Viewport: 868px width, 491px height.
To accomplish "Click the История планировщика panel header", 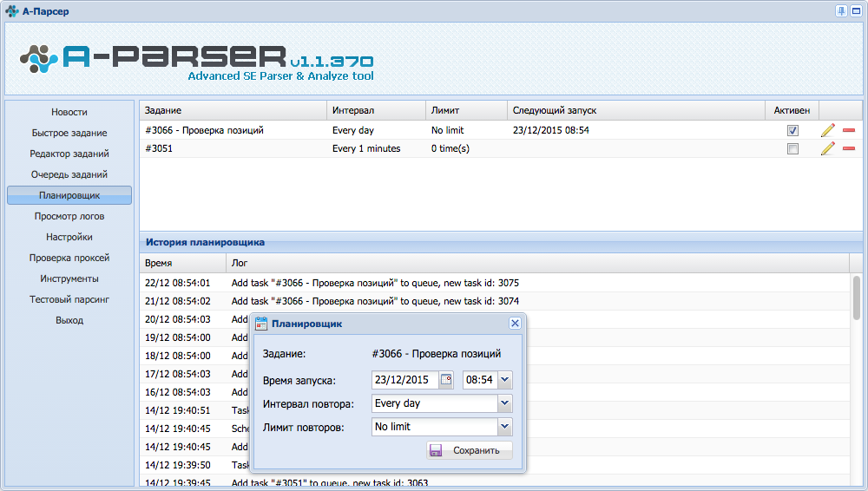I will [x=501, y=242].
